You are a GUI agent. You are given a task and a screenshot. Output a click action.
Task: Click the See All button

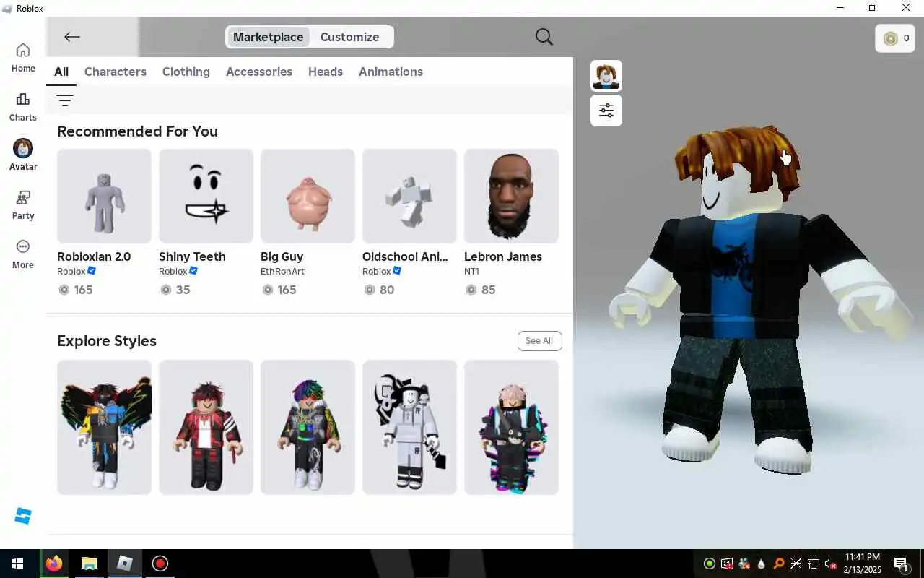(x=539, y=341)
